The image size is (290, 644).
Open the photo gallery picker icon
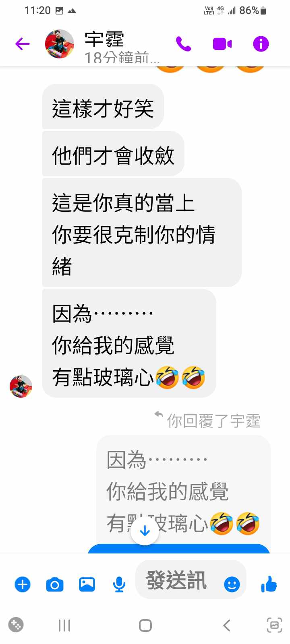(x=87, y=584)
